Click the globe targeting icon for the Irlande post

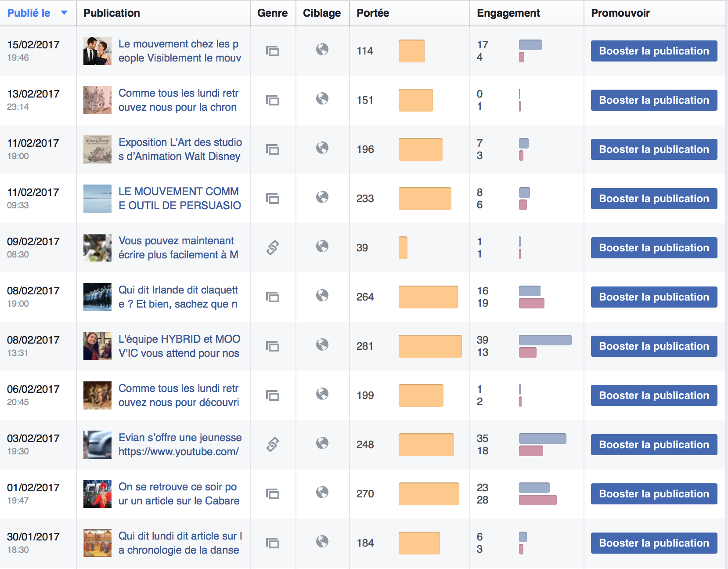coord(322,295)
